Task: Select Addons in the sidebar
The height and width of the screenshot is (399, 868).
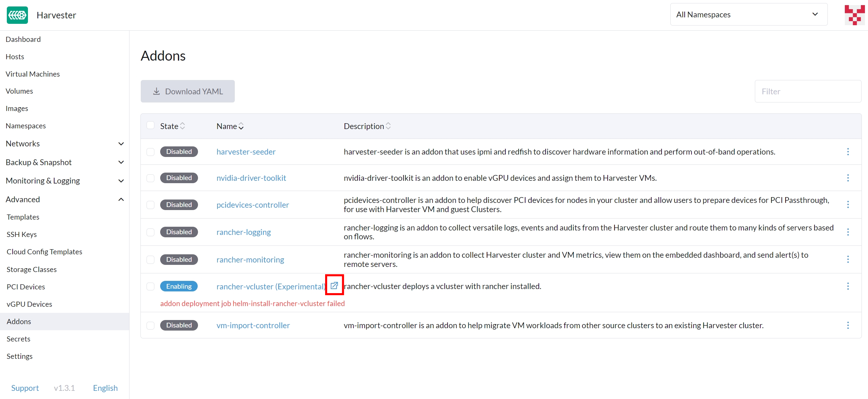Action: pos(65,322)
